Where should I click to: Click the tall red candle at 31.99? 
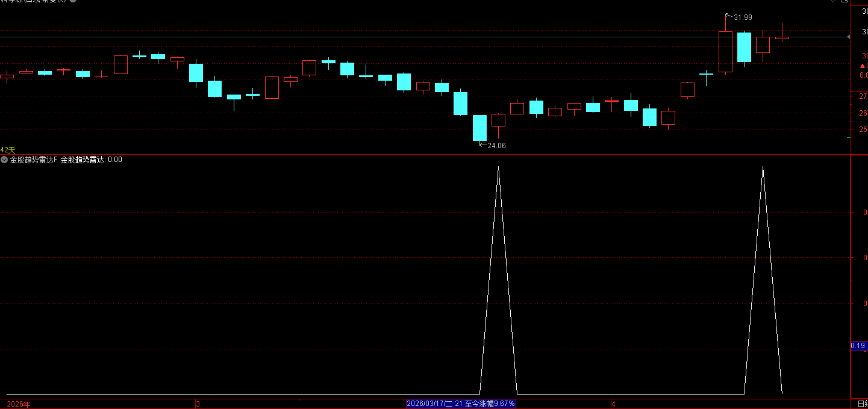tap(725, 51)
